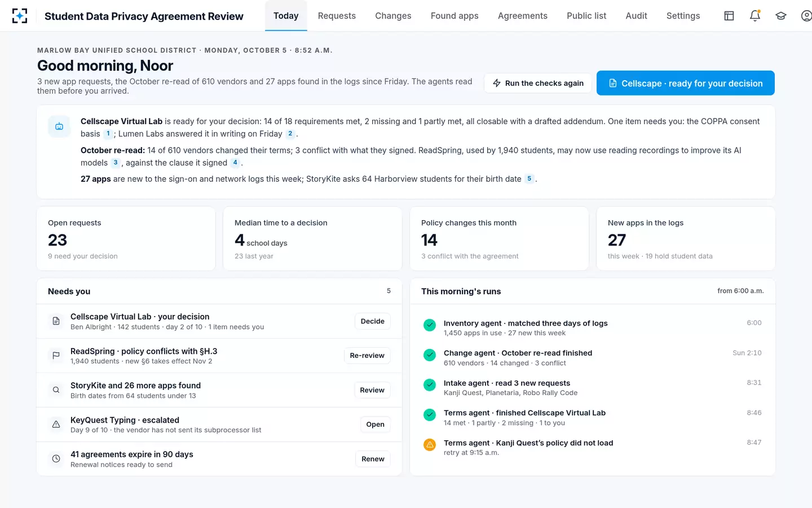Screen dimensions: 812x508
Task: Open citation 4 after 'the clause it signed'
Action: [235, 163]
